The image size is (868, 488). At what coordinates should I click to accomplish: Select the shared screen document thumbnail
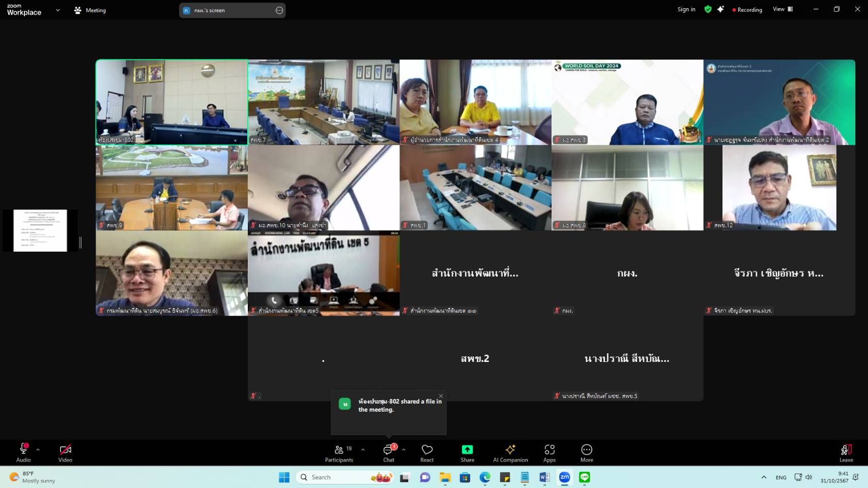click(40, 230)
